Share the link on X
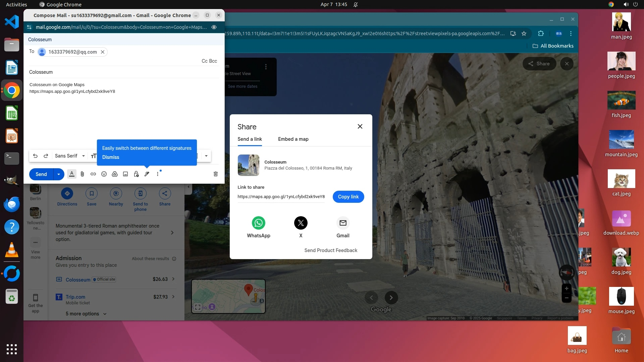Image resolution: width=644 pixels, height=362 pixels. pos(301,223)
